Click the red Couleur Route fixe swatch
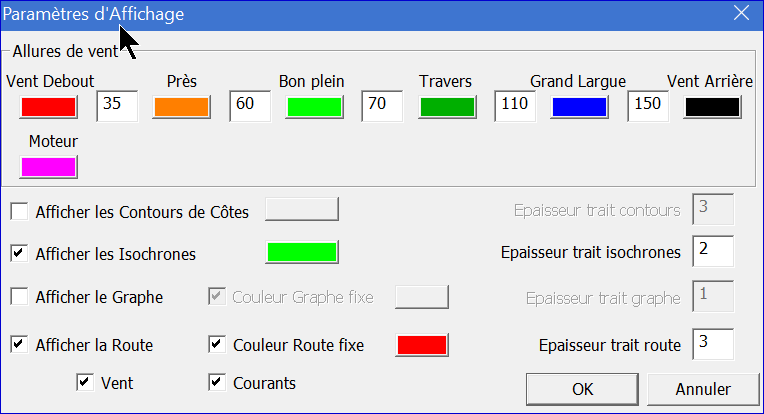The width and height of the screenshot is (764, 414). 422,345
